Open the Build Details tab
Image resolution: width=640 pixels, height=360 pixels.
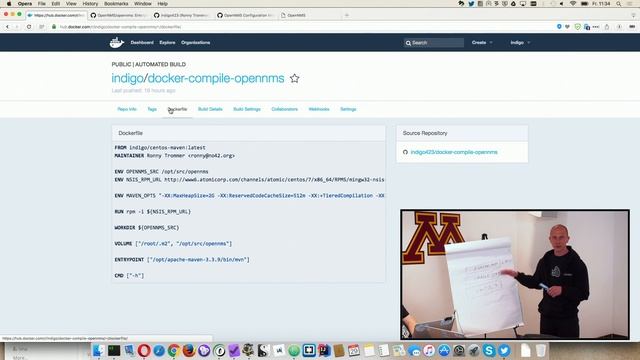click(x=210, y=109)
